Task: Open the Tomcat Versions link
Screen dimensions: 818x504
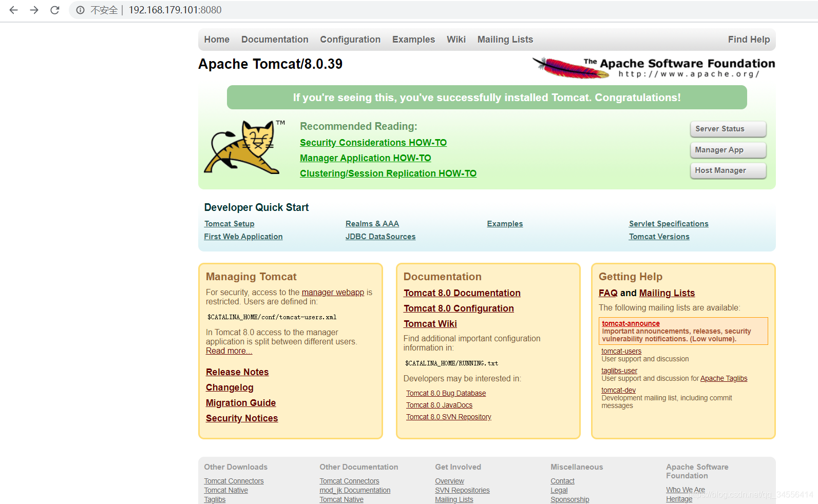Action: pyautogui.click(x=659, y=237)
